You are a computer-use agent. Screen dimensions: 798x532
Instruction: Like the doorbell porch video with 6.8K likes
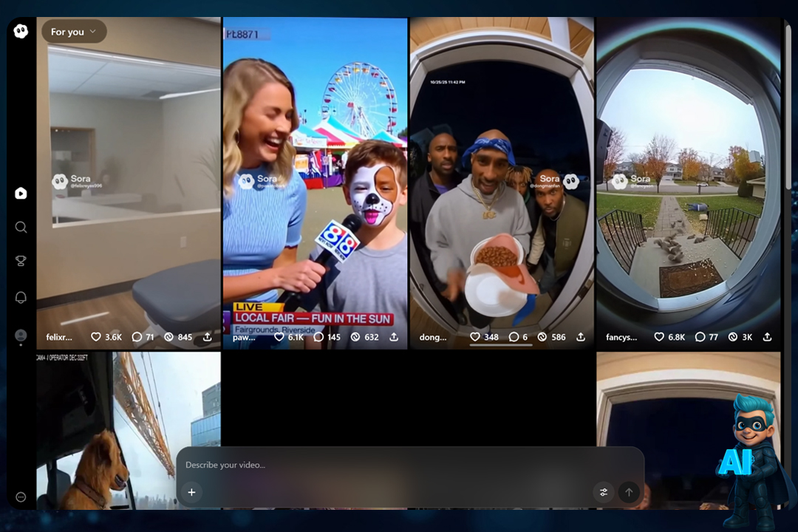tap(659, 337)
